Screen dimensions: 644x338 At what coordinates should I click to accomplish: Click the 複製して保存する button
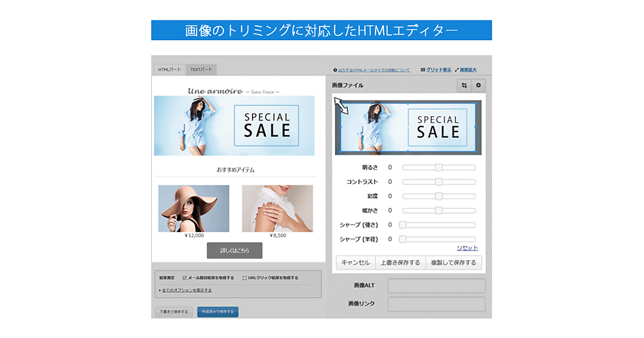pyautogui.click(x=454, y=262)
